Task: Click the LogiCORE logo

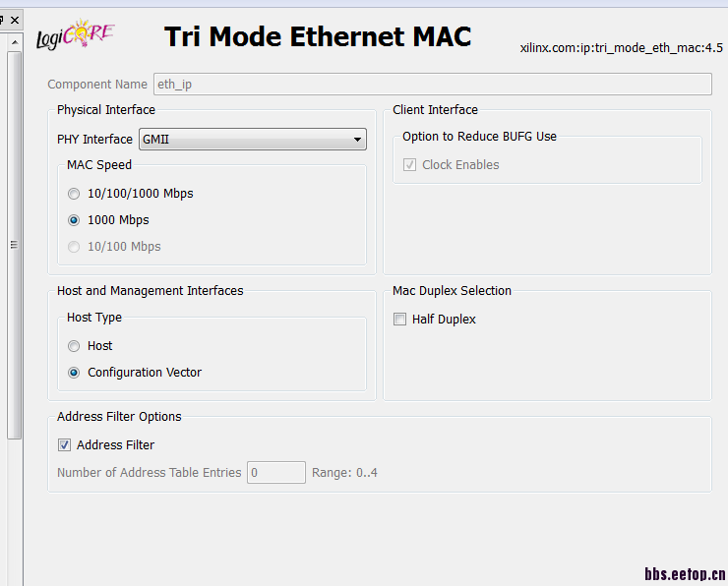Action: point(75,34)
